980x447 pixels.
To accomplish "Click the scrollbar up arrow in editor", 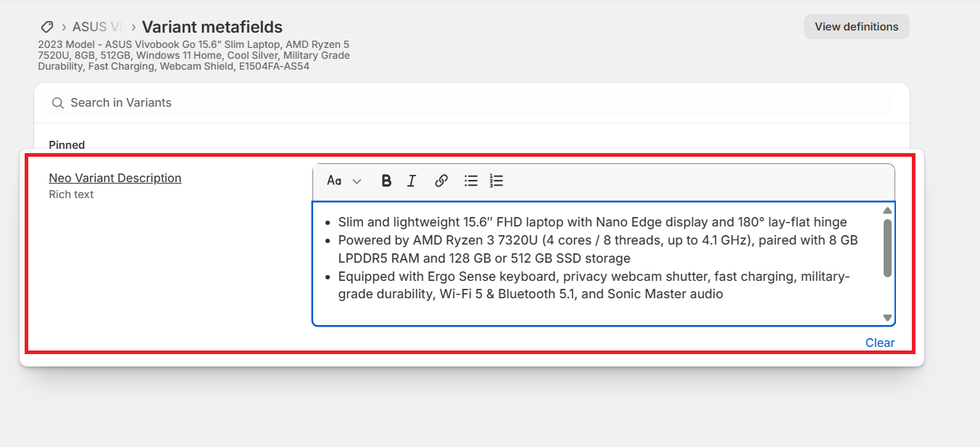I will click(x=887, y=210).
